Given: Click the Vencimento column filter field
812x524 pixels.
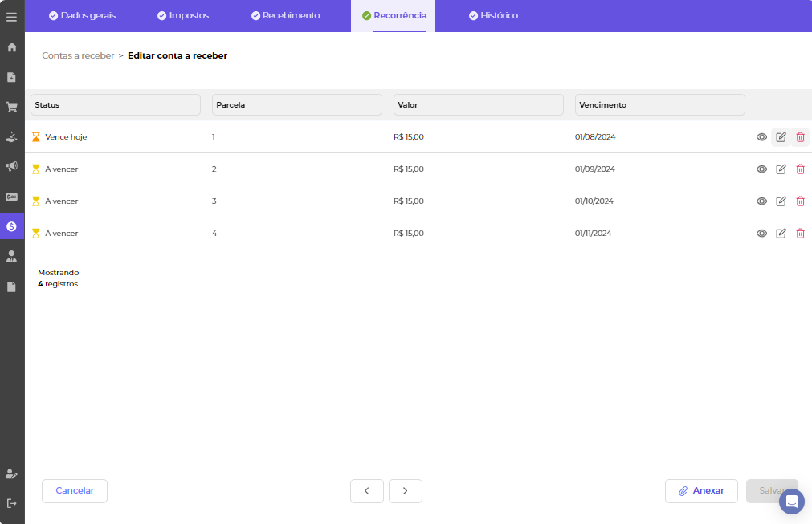Looking at the screenshot, I should 659,105.
